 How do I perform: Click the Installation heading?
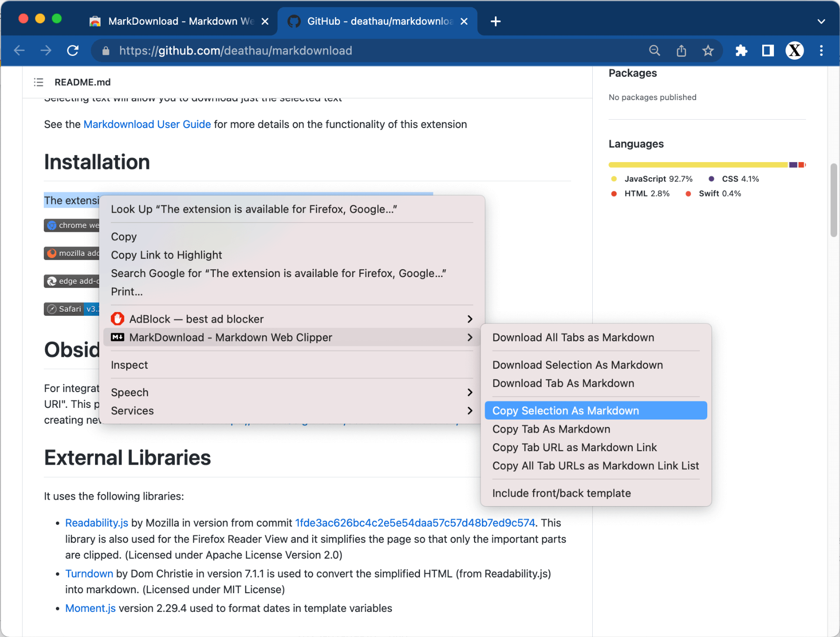(97, 162)
